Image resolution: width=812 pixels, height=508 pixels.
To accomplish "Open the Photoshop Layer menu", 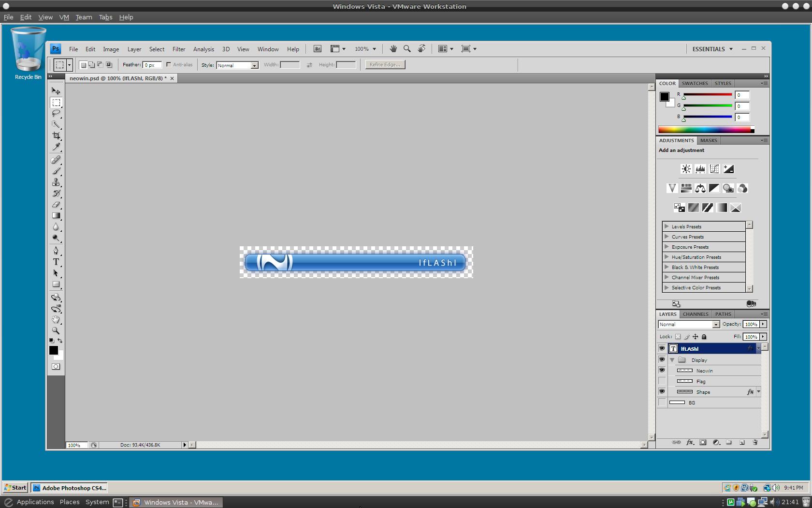I will (x=134, y=49).
